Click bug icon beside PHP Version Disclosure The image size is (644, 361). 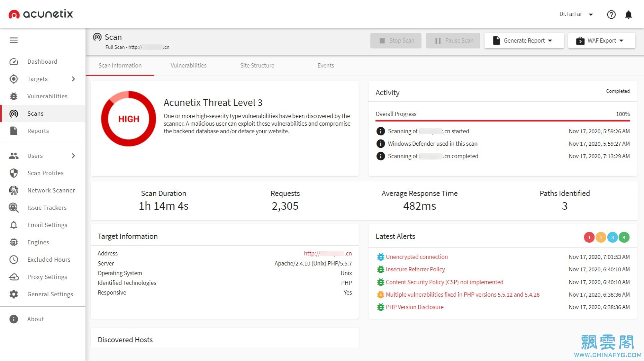[x=380, y=307]
